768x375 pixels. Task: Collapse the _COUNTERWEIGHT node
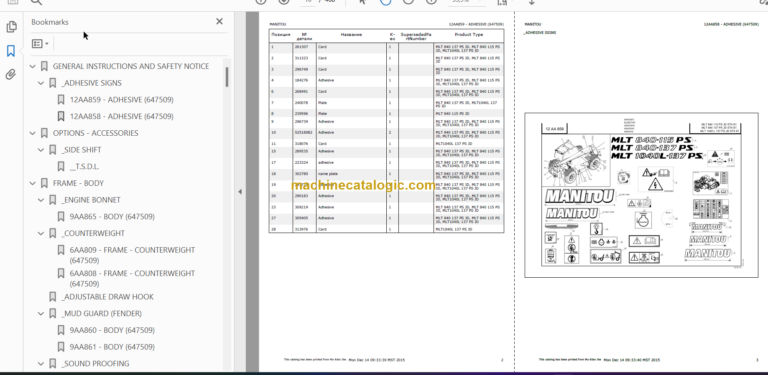[41, 234]
